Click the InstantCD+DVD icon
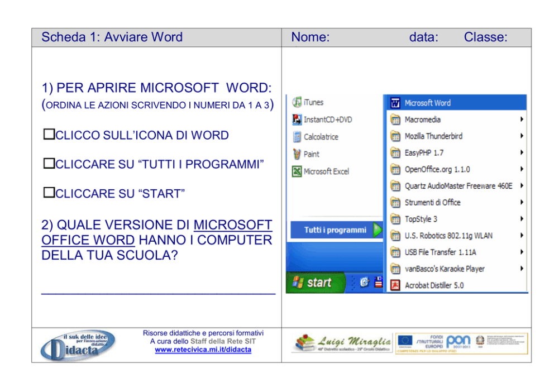 (297, 119)
